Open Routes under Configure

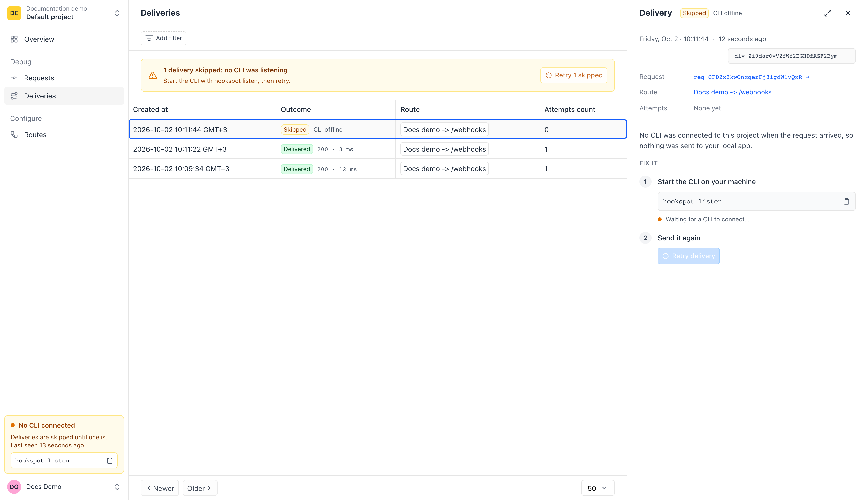[x=64, y=135]
